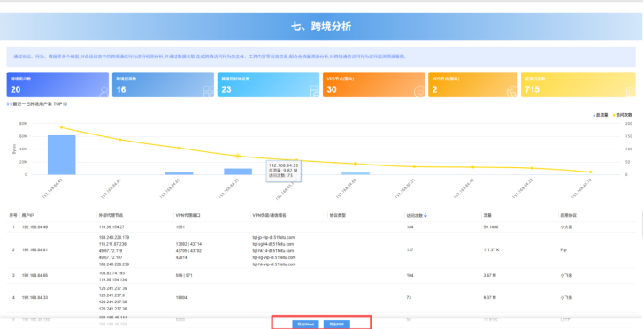
Task: Click proxy node 49.67.72.107
Action: [111, 258]
